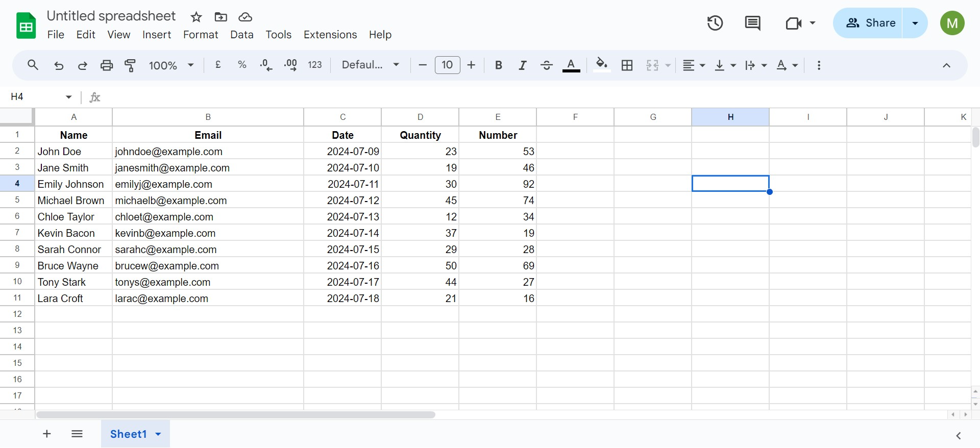This screenshot has width=980, height=448.
Task: Open the comments panel icon
Action: [752, 23]
